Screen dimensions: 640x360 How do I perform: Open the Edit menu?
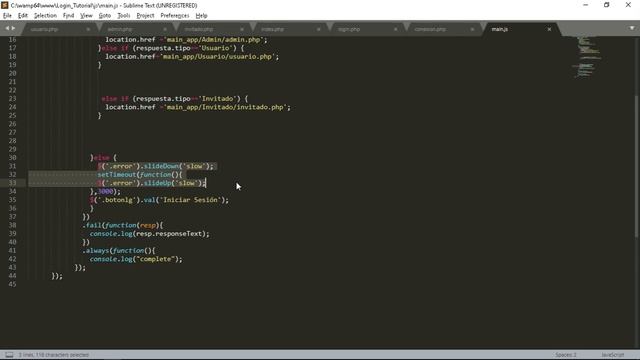tap(23, 16)
